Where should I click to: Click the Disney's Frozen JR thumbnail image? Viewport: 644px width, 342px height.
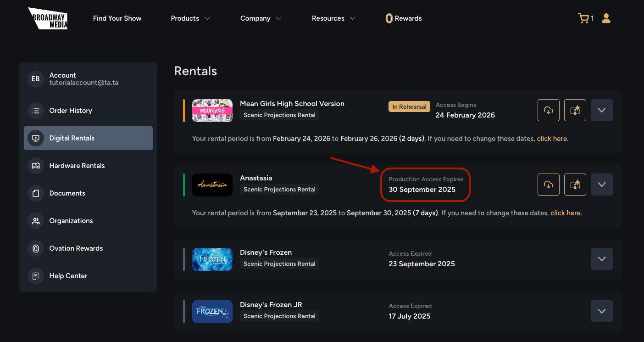(x=212, y=311)
